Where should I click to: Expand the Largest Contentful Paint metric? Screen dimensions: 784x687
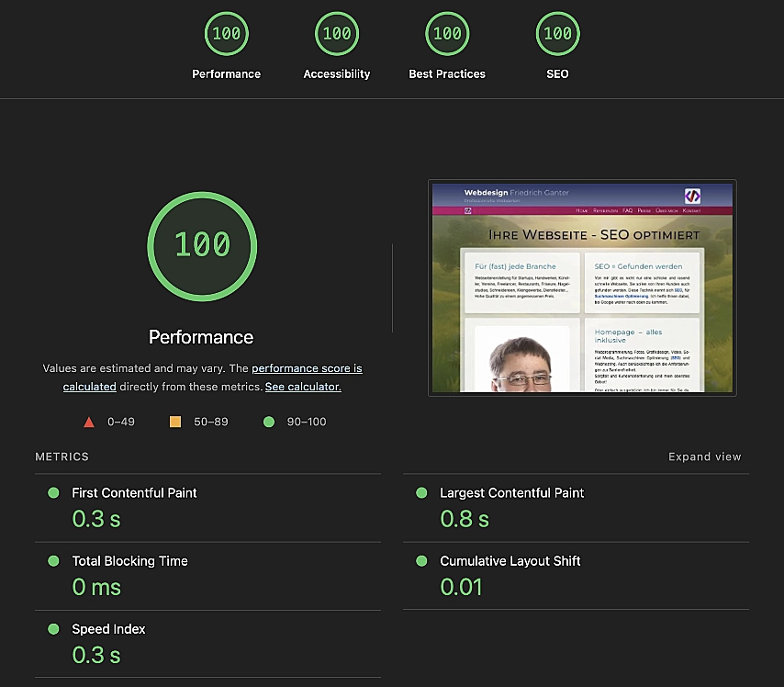[x=511, y=493]
